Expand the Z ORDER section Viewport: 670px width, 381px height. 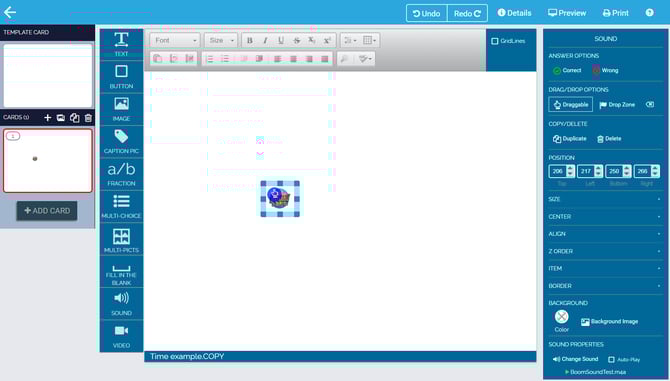pos(605,251)
